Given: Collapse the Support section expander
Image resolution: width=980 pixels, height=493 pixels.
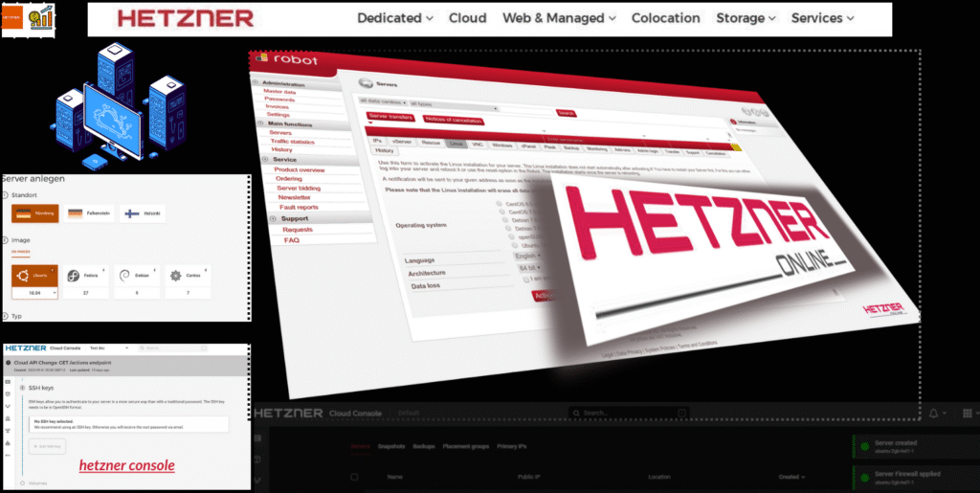Looking at the screenshot, I should [272, 218].
